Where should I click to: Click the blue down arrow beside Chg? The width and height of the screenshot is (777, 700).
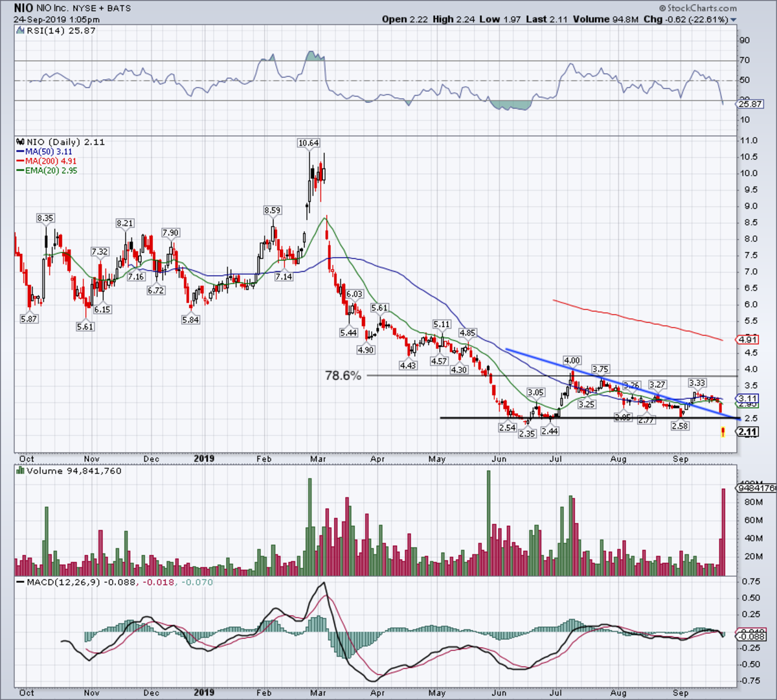click(x=734, y=20)
